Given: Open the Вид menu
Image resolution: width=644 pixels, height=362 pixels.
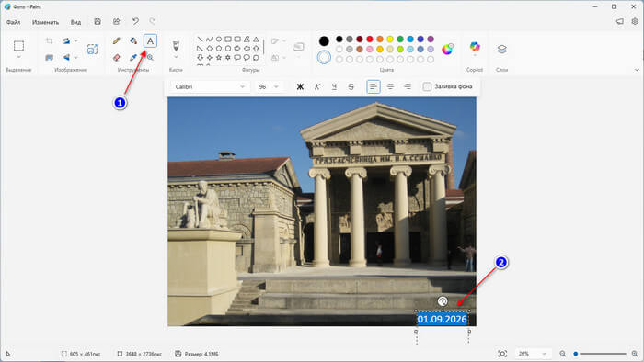Looking at the screenshot, I should pos(75,22).
